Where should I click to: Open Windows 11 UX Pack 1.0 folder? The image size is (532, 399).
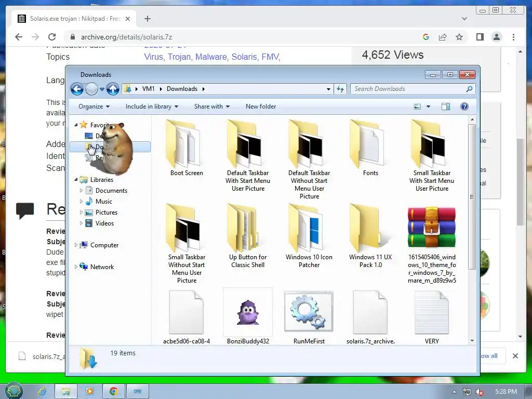[x=370, y=235]
